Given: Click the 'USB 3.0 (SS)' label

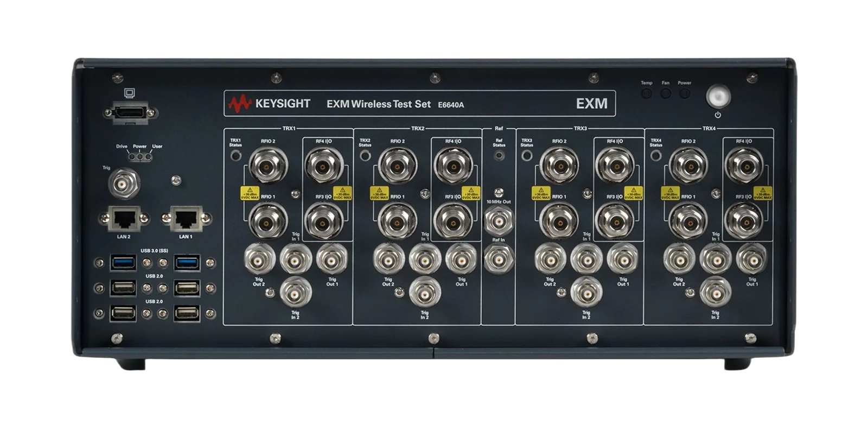Looking at the screenshot, I should point(154,251).
